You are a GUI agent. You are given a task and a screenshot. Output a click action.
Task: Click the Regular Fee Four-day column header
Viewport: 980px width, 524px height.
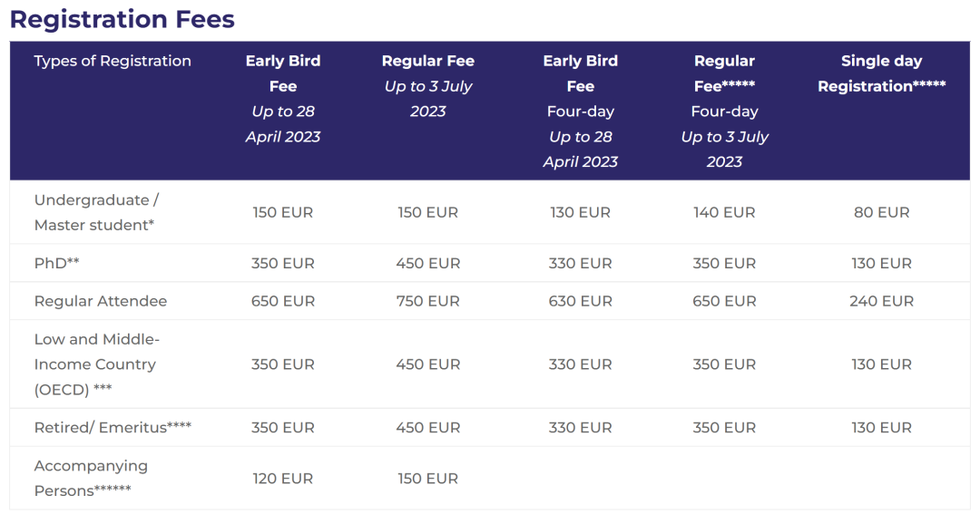tap(724, 111)
